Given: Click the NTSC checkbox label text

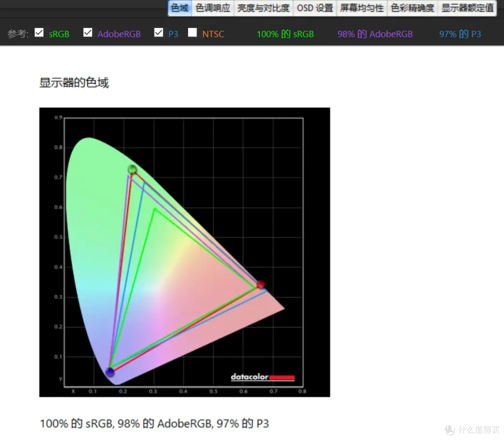Looking at the screenshot, I should (213, 34).
